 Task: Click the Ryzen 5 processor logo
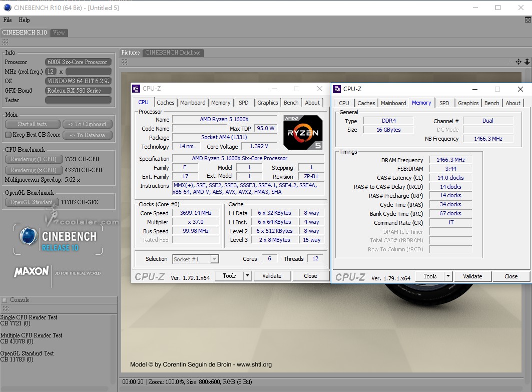tap(303, 133)
